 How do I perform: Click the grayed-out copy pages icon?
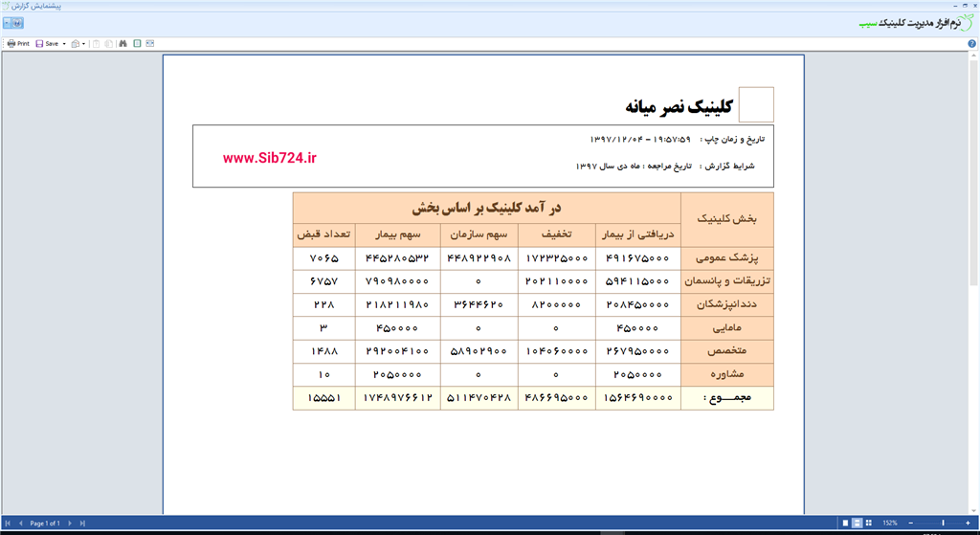[109, 44]
